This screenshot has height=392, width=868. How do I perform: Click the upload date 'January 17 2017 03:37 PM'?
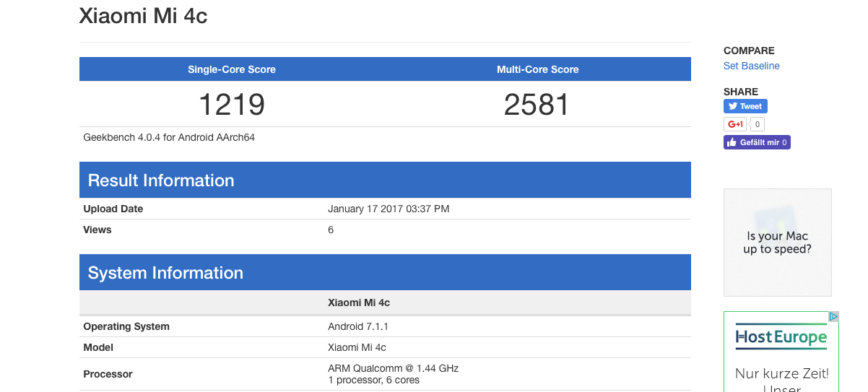(x=389, y=209)
